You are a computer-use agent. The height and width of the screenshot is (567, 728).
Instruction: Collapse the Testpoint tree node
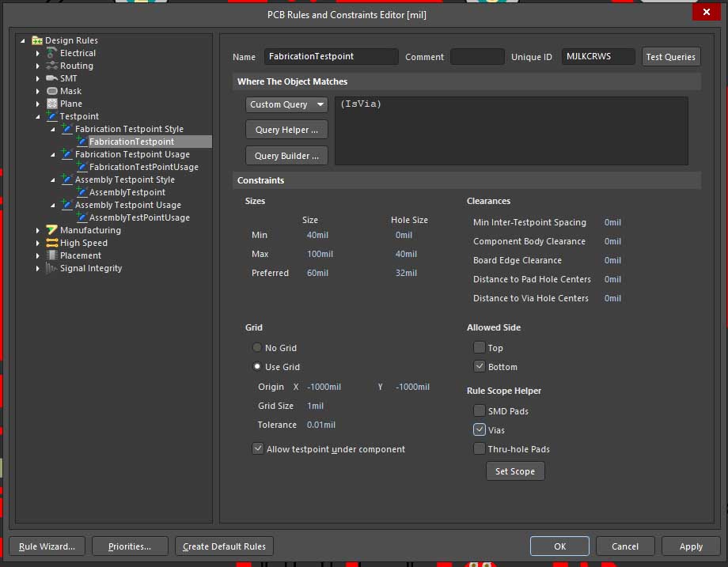38,116
